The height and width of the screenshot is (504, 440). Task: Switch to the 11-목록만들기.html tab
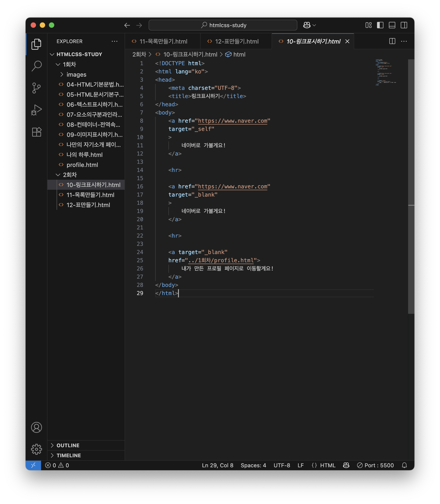pos(163,41)
